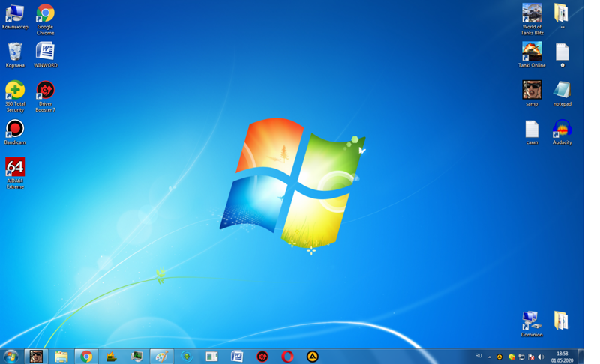Select the Audacity desktop shortcut
Screen dimensions: 600x364
coord(562,132)
